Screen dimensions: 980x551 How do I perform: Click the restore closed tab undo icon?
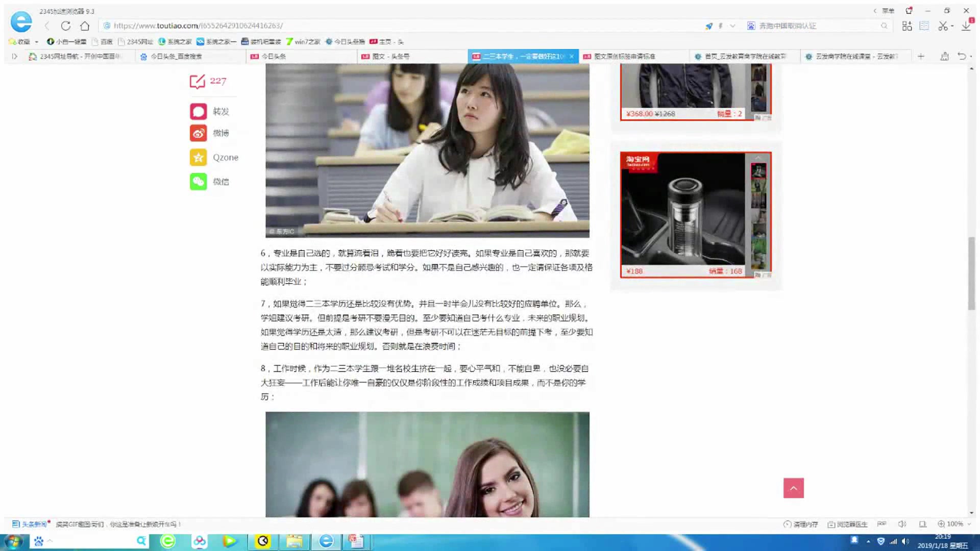pyautogui.click(x=962, y=56)
